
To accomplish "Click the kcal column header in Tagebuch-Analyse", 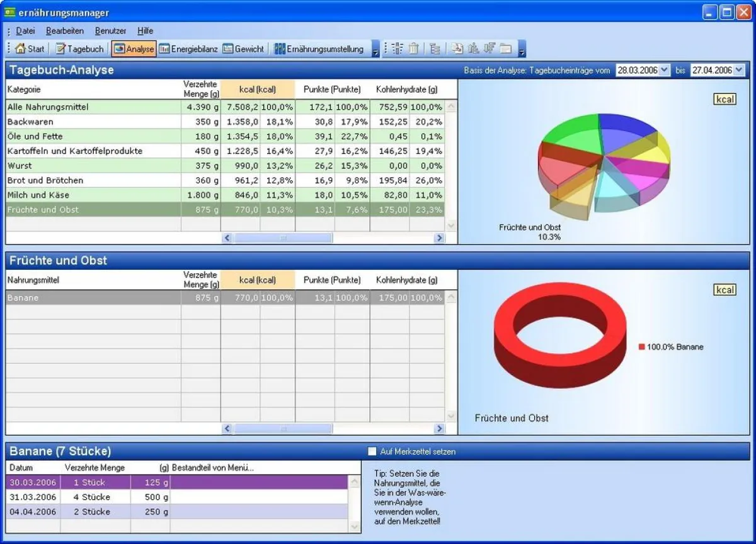I will click(258, 90).
